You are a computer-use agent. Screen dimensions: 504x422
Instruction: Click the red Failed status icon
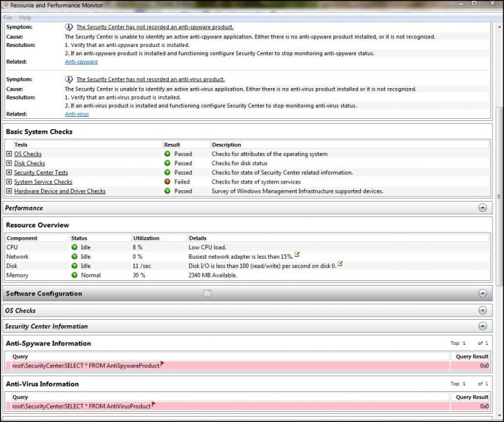pyautogui.click(x=167, y=182)
